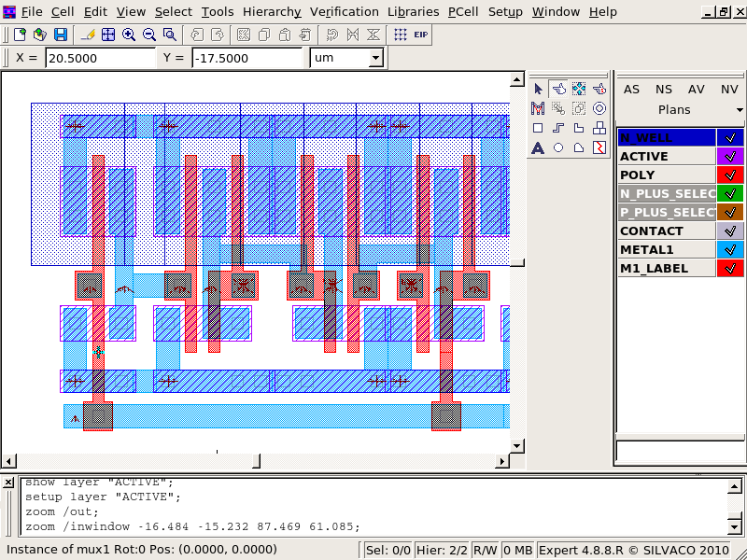The width and height of the screenshot is (747, 560).
Task: Select the circle drawing tool
Action: (x=558, y=147)
